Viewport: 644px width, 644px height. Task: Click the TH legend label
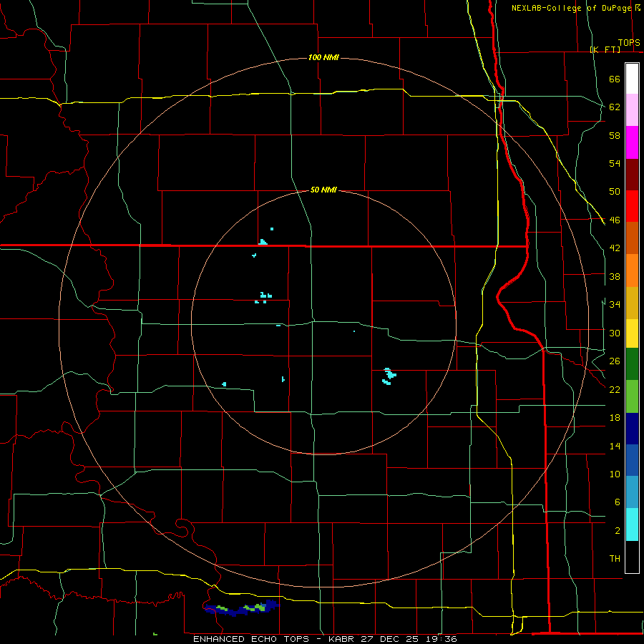[615, 559]
